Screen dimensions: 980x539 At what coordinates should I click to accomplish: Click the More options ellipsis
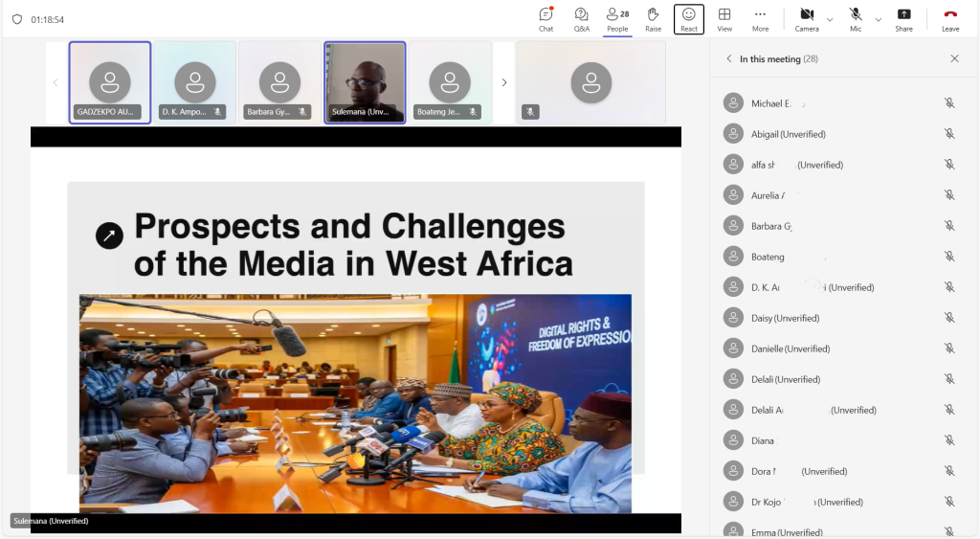click(x=760, y=18)
